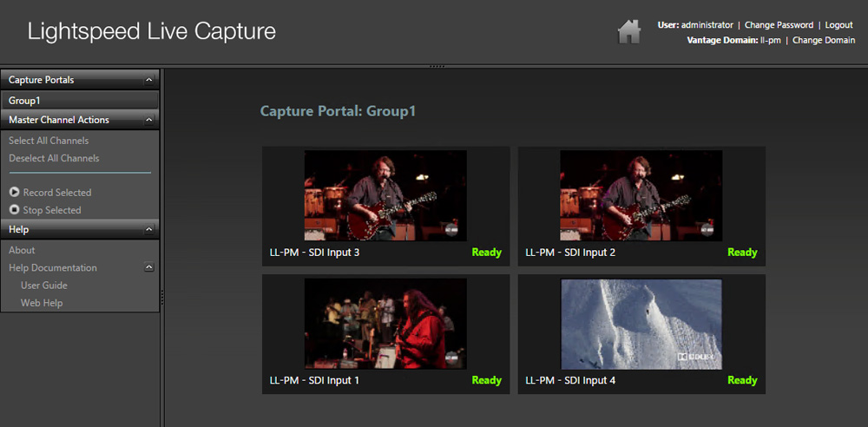Open the Group1 capture portal
The image size is (868, 427).
[x=80, y=101]
